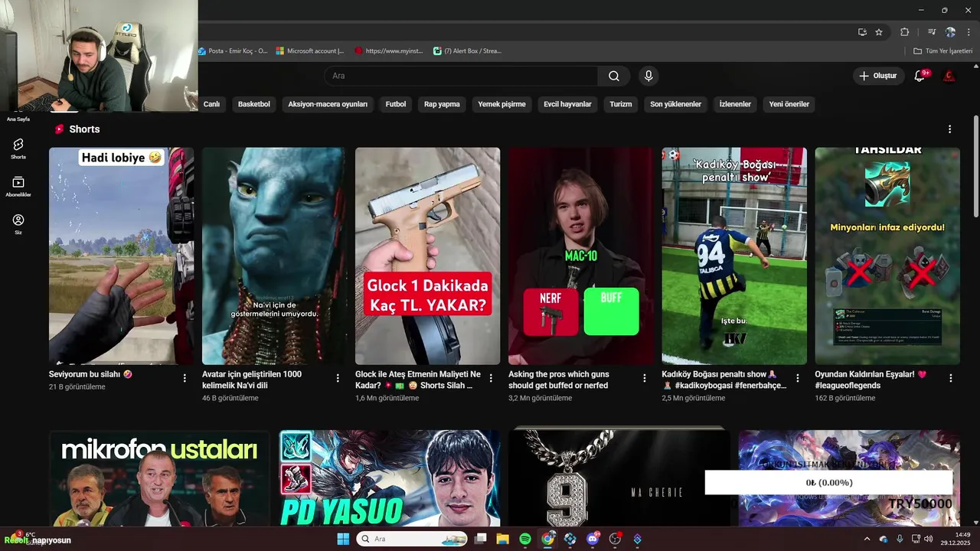Open options for the Avatar Na'vi short

(338, 378)
